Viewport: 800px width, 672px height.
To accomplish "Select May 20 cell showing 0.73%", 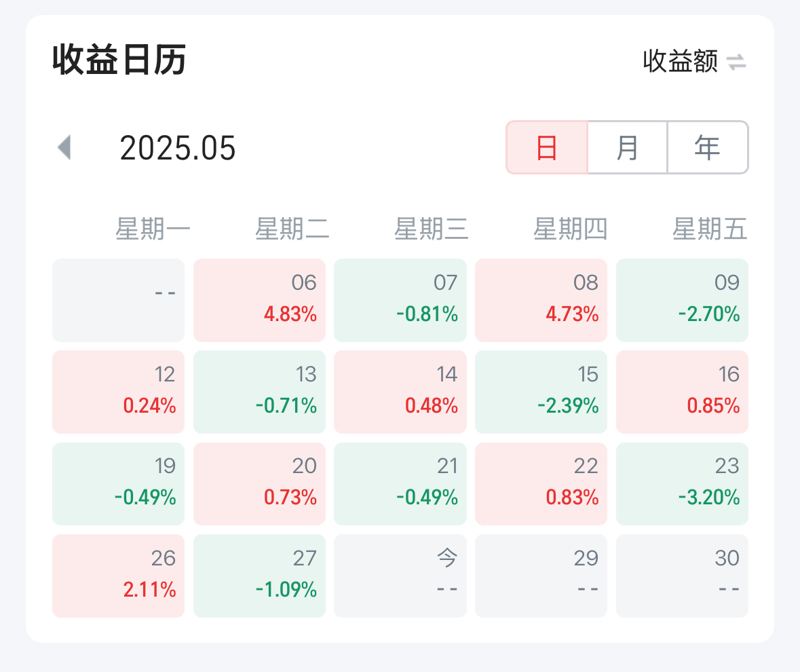I will (x=260, y=484).
